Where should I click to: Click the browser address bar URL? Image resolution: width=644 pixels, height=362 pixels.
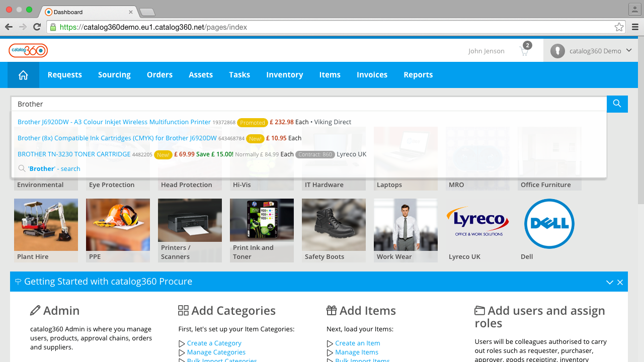[x=153, y=27]
